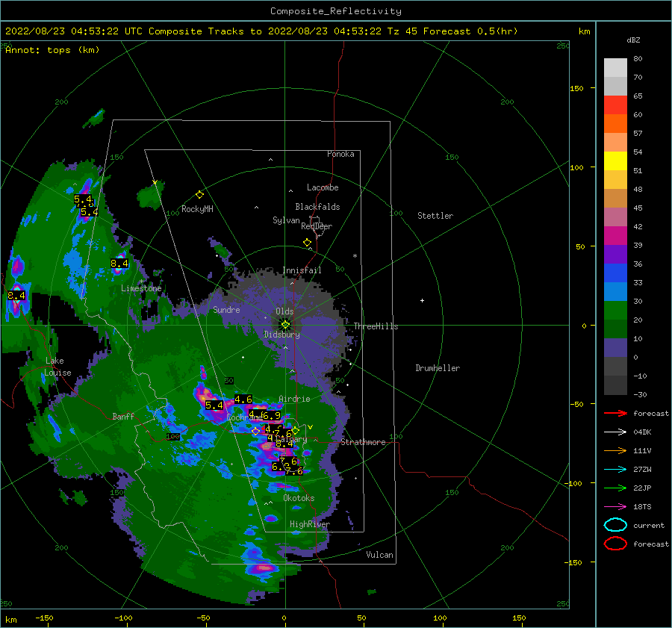672x628 pixels.
Task: Click the Innisfail town label
Action: [302, 270]
